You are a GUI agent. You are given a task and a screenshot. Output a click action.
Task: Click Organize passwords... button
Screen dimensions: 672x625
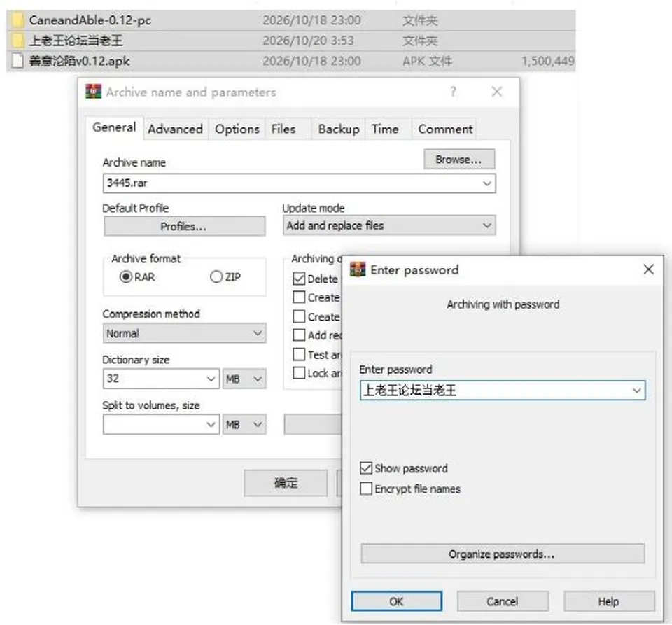click(x=503, y=554)
